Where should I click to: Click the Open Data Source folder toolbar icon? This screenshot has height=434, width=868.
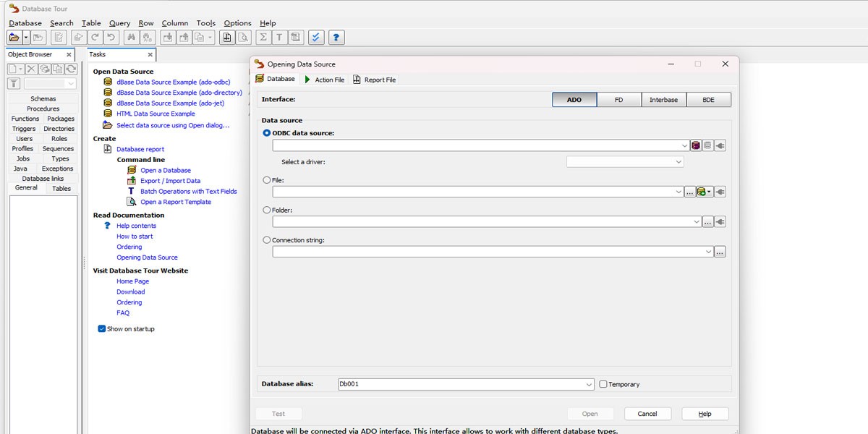coord(14,37)
